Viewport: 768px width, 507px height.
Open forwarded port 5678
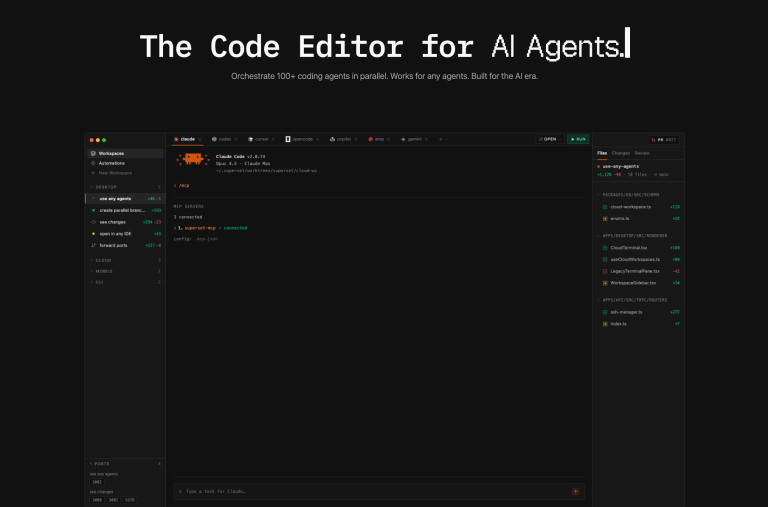pyautogui.click(x=129, y=500)
